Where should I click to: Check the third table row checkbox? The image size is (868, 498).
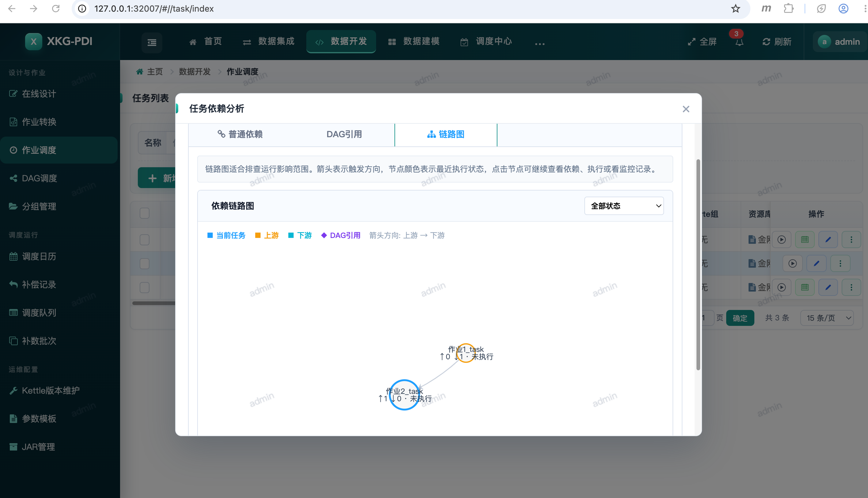click(145, 287)
